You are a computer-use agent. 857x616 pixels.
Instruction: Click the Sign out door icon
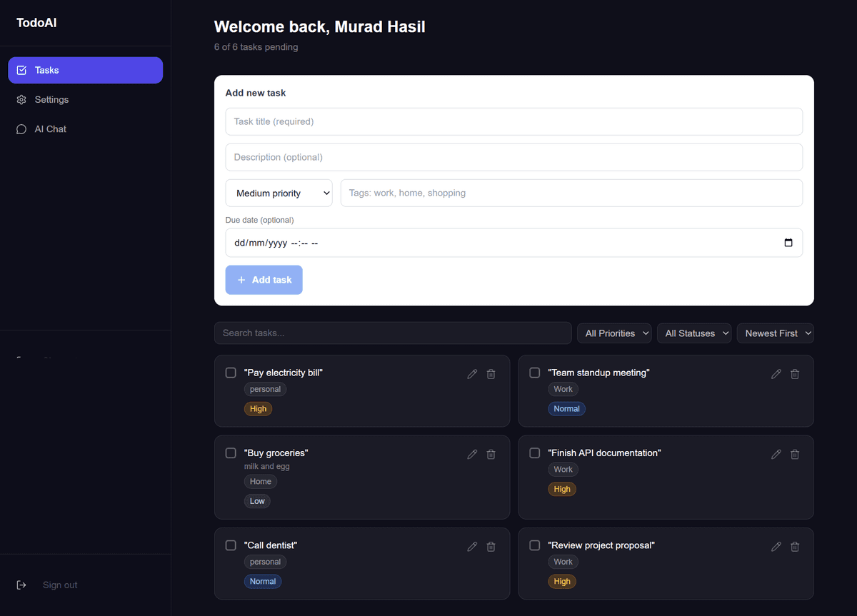click(x=21, y=585)
